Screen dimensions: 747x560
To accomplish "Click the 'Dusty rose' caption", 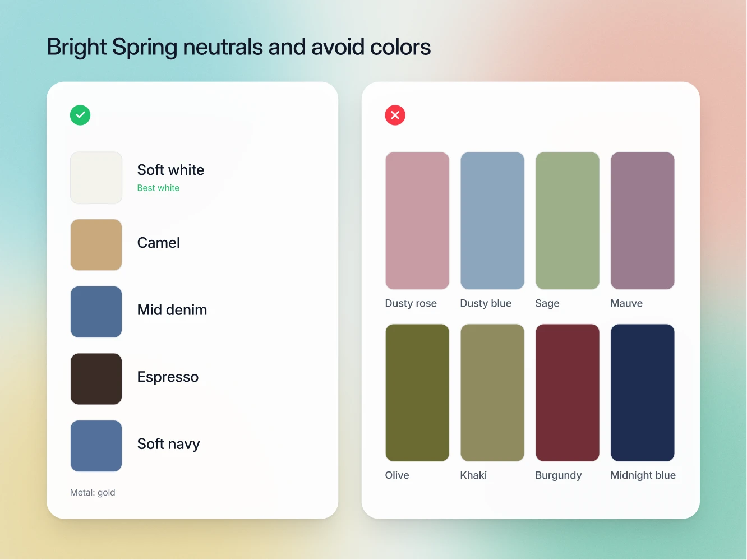I will pyautogui.click(x=411, y=303).
